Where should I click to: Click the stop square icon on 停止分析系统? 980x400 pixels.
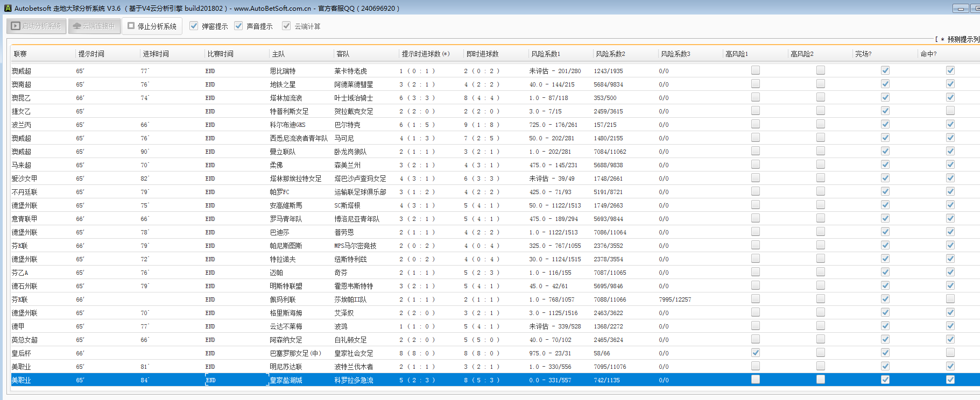coord(131,26)
